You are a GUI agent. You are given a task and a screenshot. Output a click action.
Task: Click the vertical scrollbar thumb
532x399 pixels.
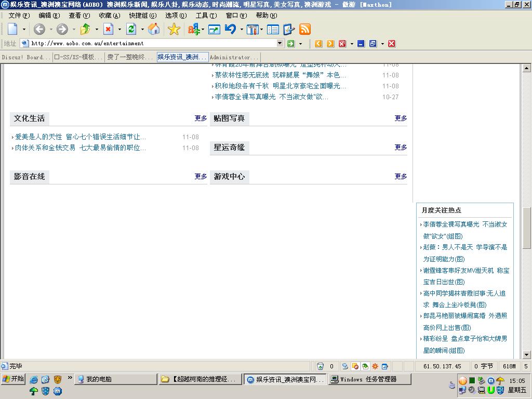[527, 228]
